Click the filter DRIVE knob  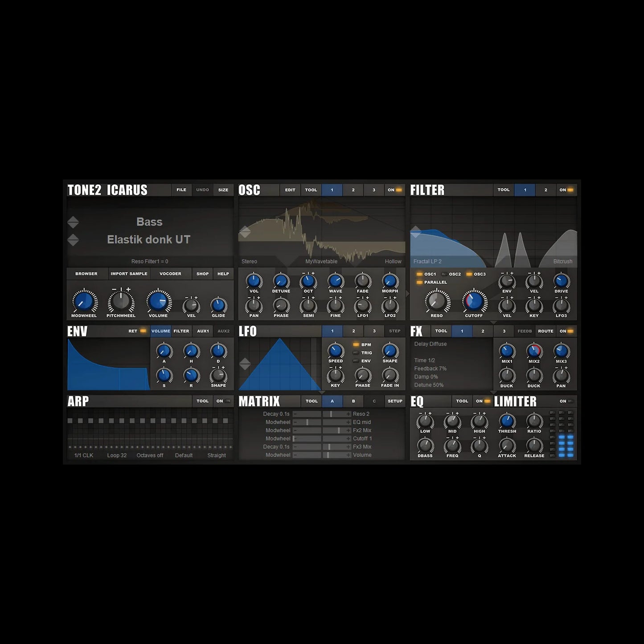coord(561,281)
